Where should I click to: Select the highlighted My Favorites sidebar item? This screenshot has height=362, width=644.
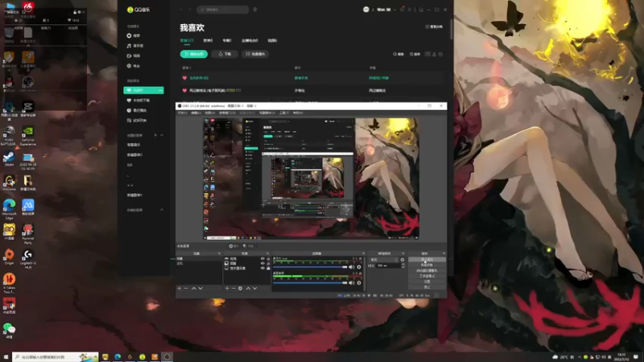pyautogui.click(x=143, y=90)
